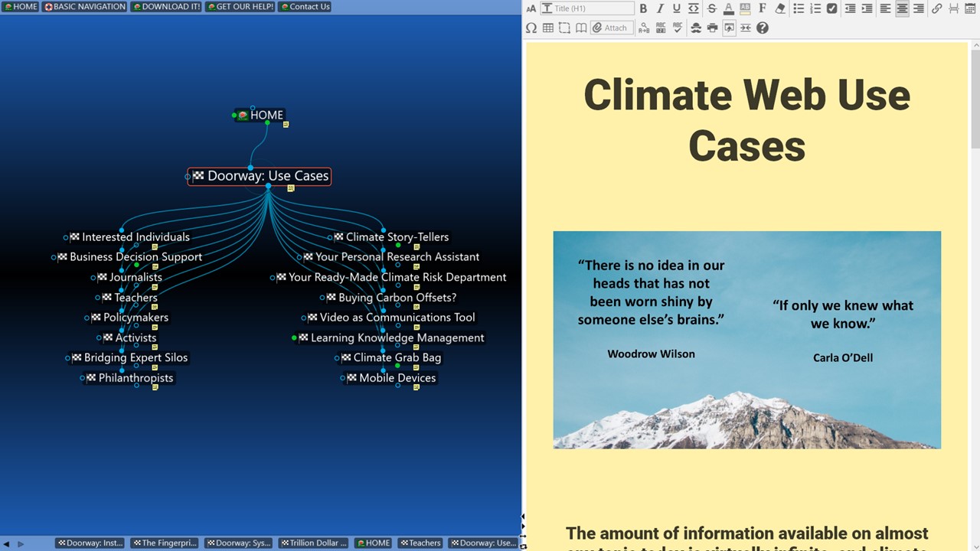980x551 pixels.
Task: Switch to the Trillion Dollar history tab
Action: (x=314, y=543)
